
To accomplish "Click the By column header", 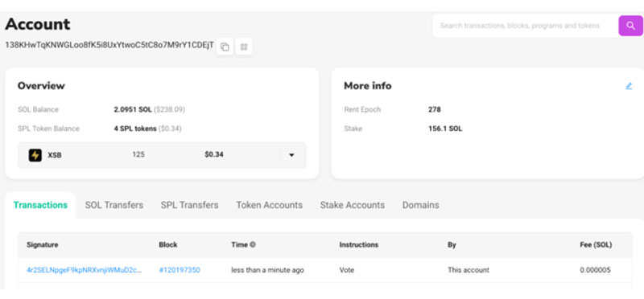I will 452,245.
